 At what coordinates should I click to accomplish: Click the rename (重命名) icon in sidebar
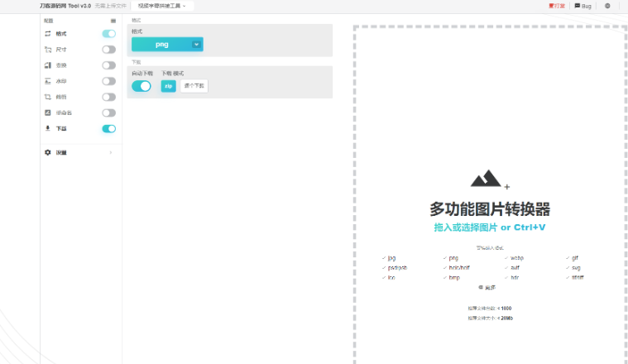click(x=48, y=113)
